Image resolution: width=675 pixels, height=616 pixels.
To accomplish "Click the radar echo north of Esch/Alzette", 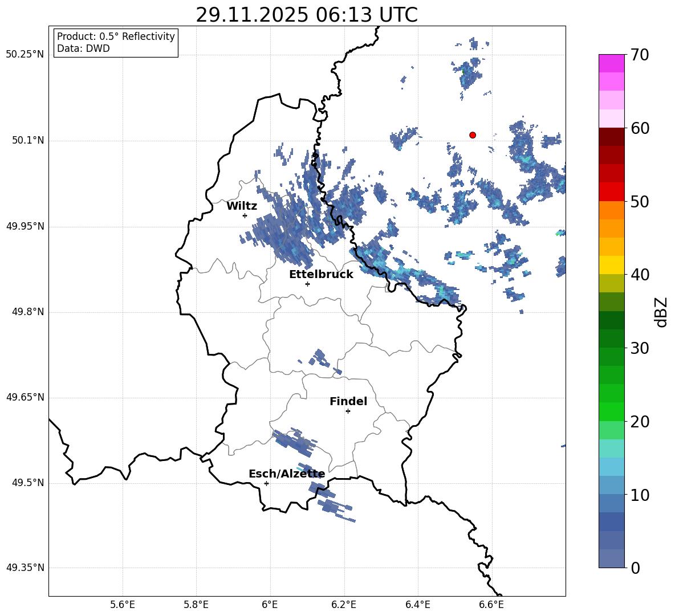I will (x=295, y=442).
